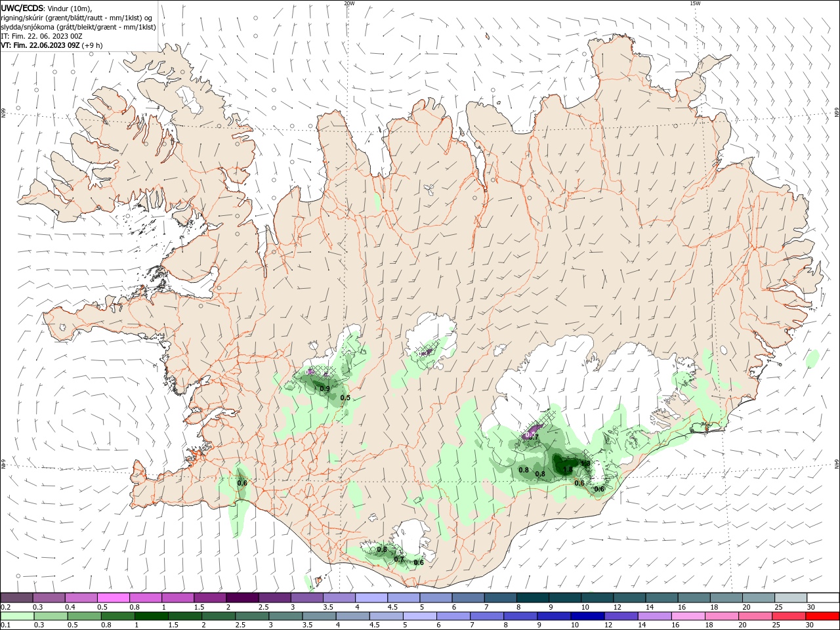Pick the grey-teal 20 swatch in the upper legend
The height and width of the screenshot is (630, 840).
click(x=759, y=598)
